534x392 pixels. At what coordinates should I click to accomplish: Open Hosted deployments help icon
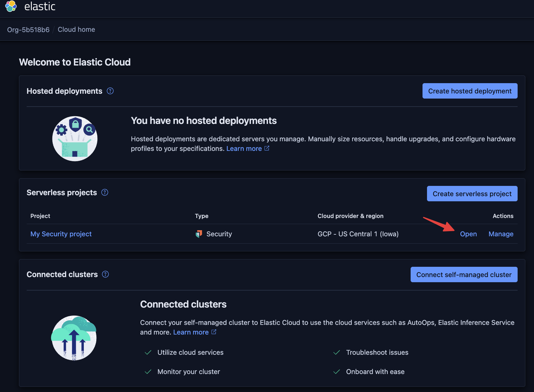pyautogui.click(x=110, y=91)
